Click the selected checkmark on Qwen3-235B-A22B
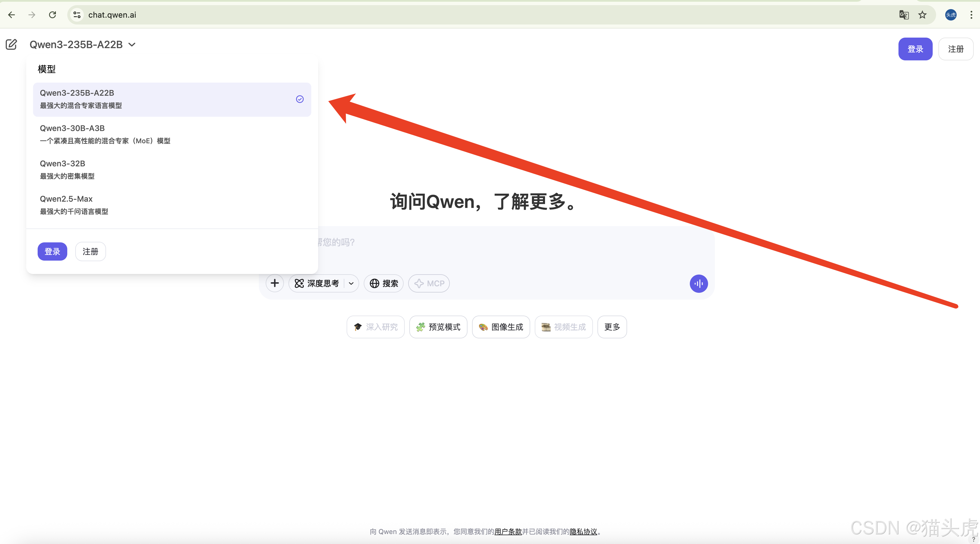The width and height of the screenshot is (980, 544). (300, 99)
